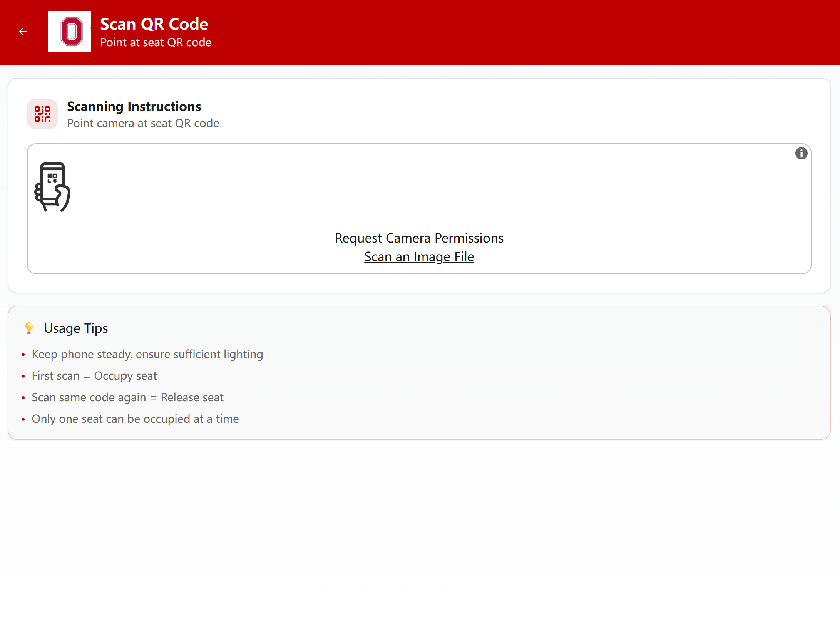The height and width of the screenshot is (623, 840).
Task: Click the 'Keep phone steady' tip
Action: (147, 354)
